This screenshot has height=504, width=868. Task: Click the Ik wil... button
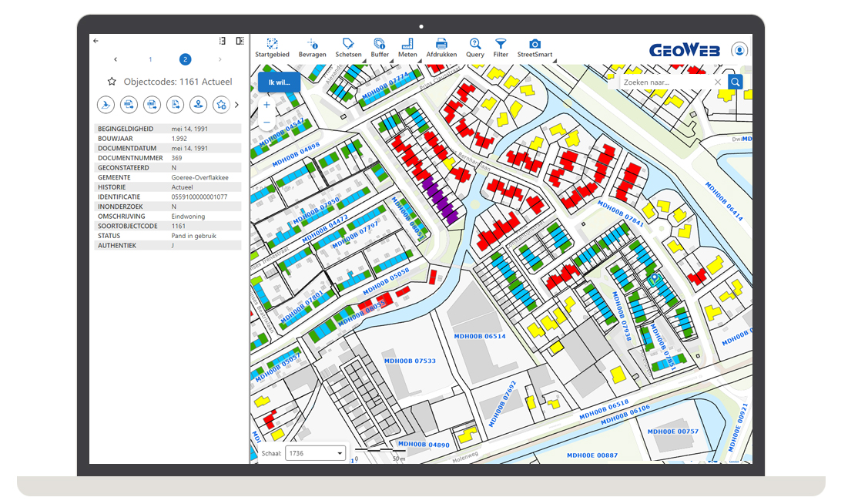point(279,82)
